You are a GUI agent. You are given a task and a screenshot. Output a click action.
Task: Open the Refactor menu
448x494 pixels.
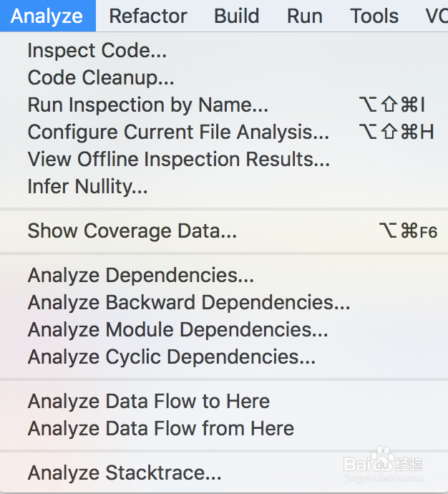[148, 16]
